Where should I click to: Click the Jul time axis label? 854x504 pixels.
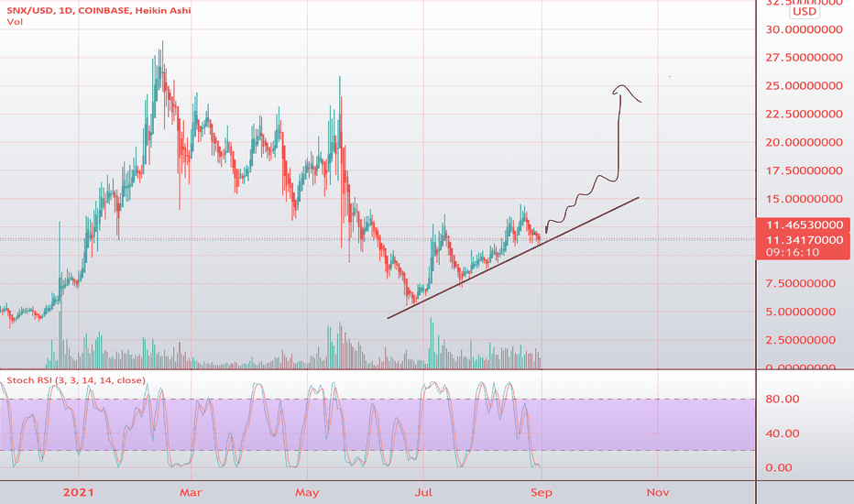[x=423, y=493]
